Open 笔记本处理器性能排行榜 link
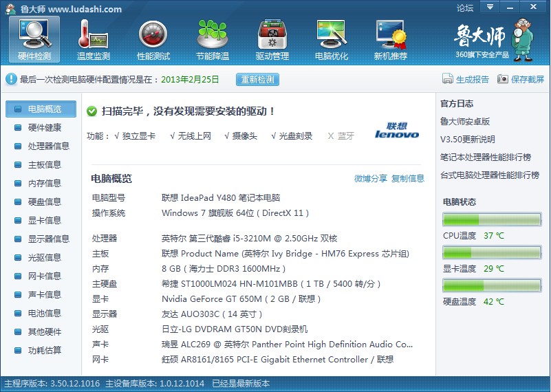This screenshot has width=551, height=392. [486, 157]
